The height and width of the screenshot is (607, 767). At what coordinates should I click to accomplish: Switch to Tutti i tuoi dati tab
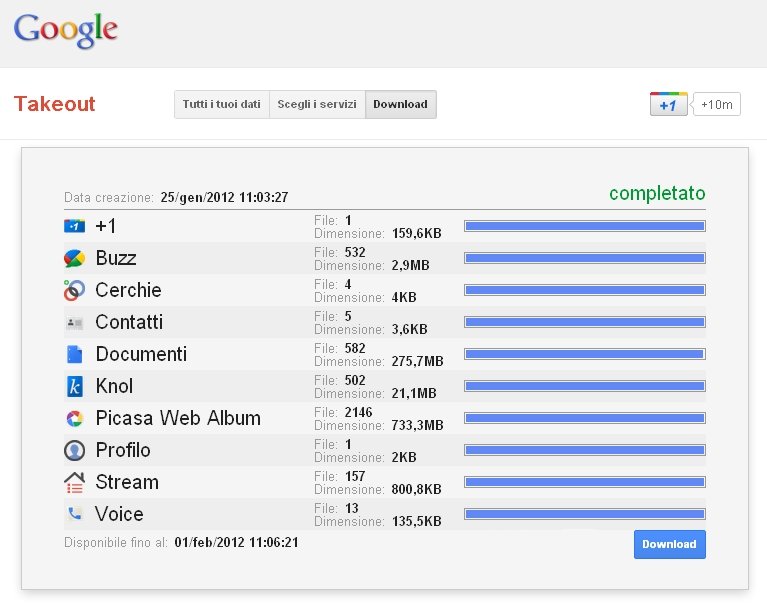[222, 104]
